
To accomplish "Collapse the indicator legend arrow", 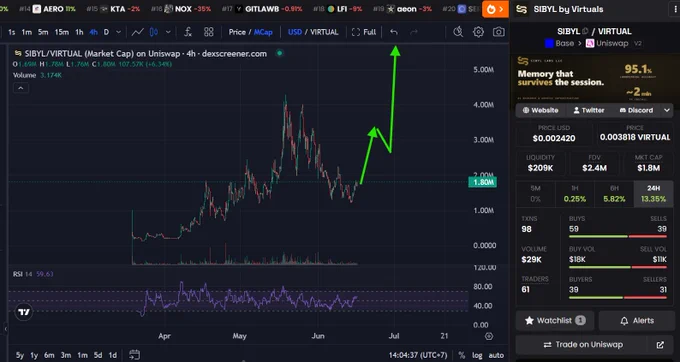I will pyautogui.click(x=21, y=88).
